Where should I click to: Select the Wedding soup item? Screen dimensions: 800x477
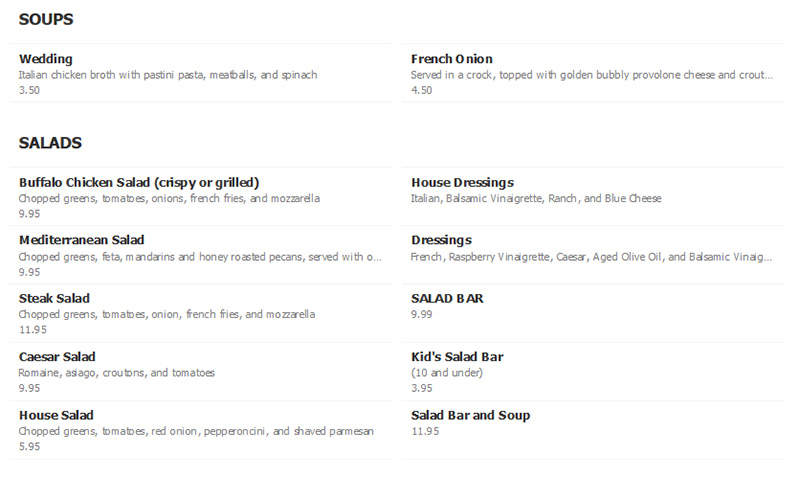point(200,73)
